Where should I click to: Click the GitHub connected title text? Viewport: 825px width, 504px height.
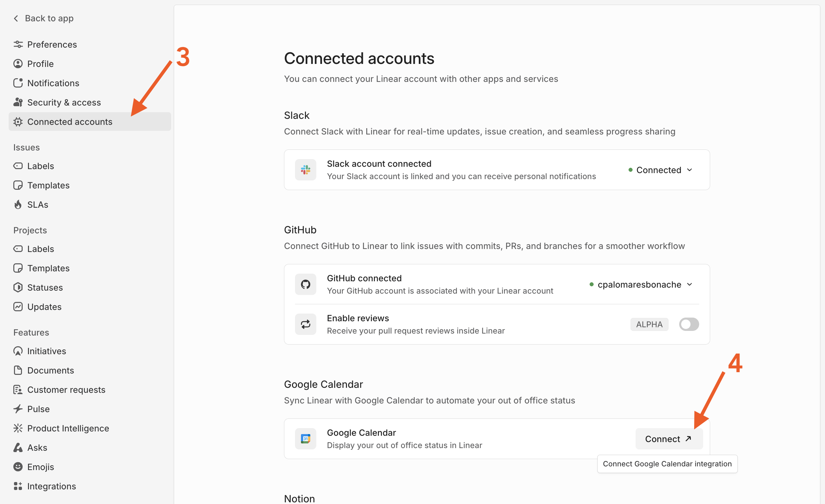pyautogui.click(x=364, y=278)
